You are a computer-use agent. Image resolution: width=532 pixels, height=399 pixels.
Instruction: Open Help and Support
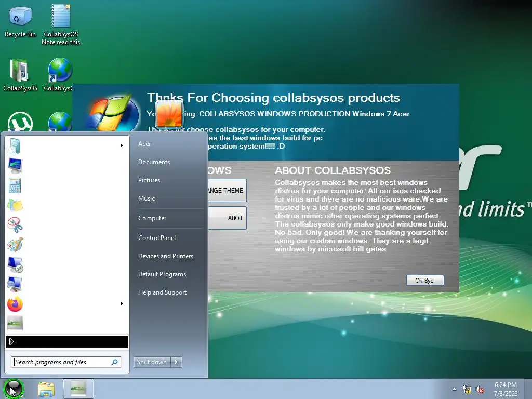(x=162, y=292)
